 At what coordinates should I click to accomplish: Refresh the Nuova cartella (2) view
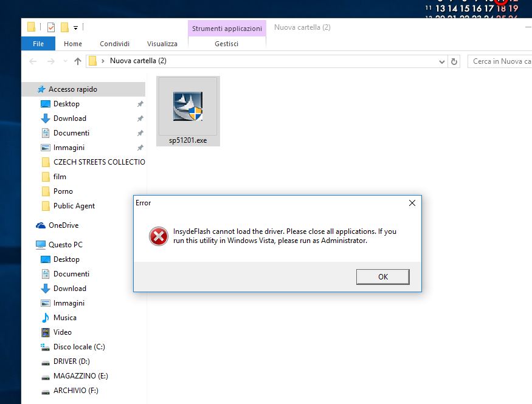point(454,61)
